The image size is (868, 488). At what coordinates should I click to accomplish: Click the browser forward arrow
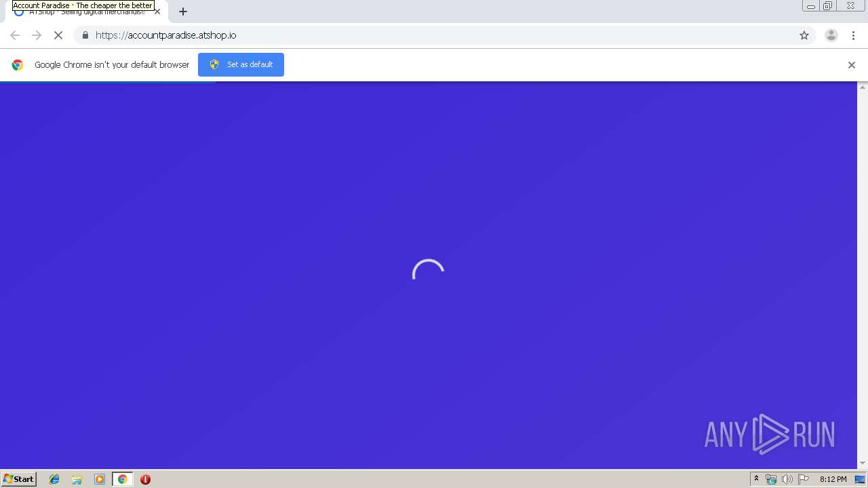point(37,35)
